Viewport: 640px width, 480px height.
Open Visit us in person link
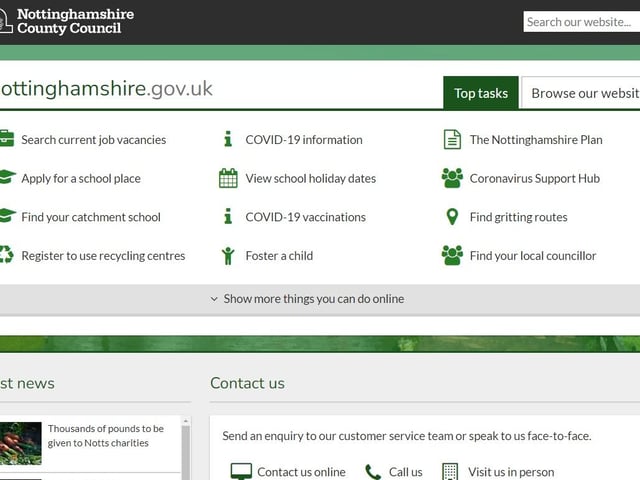pos(511,472)
